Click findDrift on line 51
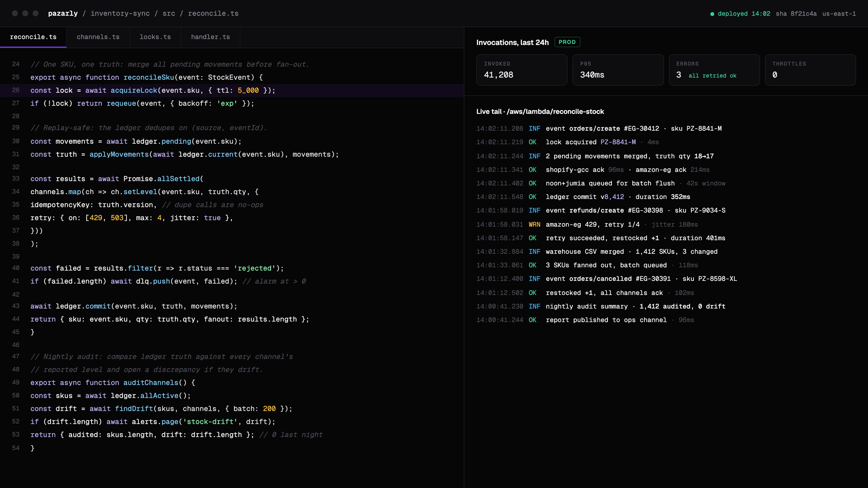This screenshot has width=868, height=488. [x=134, y=409]
